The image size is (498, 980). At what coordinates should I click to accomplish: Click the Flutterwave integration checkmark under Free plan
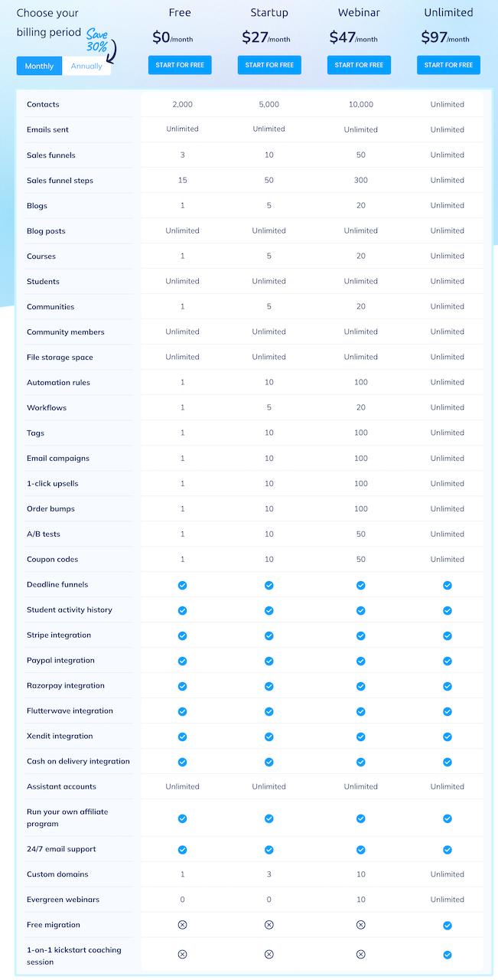[x=182, y=711]
